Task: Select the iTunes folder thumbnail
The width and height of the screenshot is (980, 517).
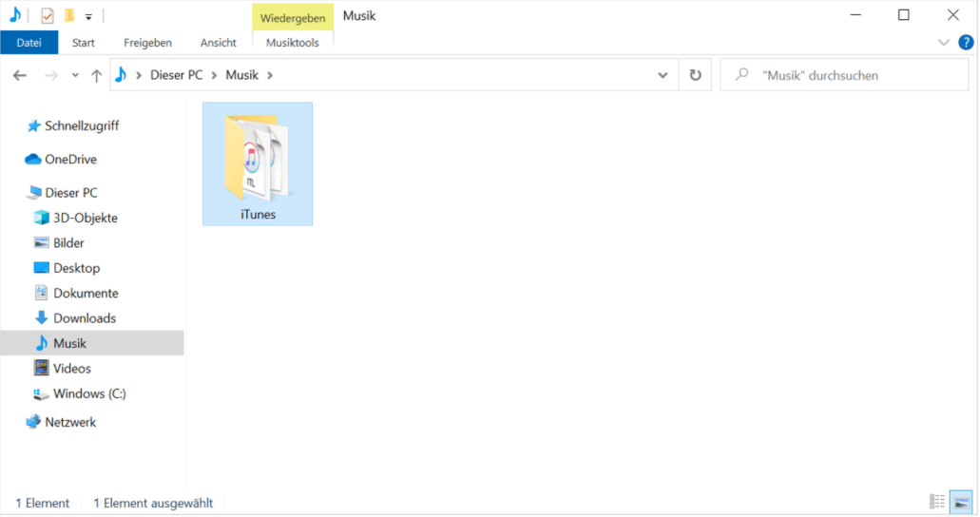Action: 258,163
